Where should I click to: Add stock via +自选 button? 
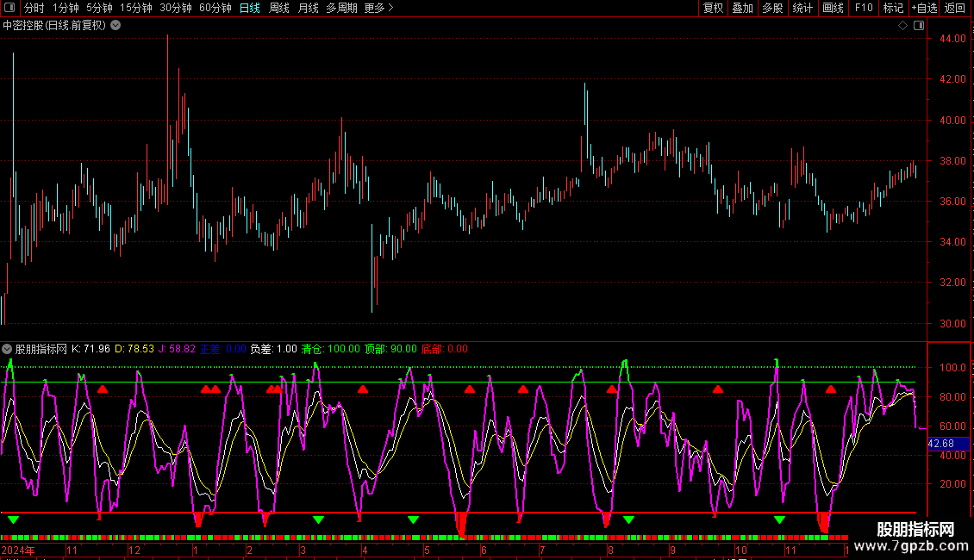coord(924,8)
